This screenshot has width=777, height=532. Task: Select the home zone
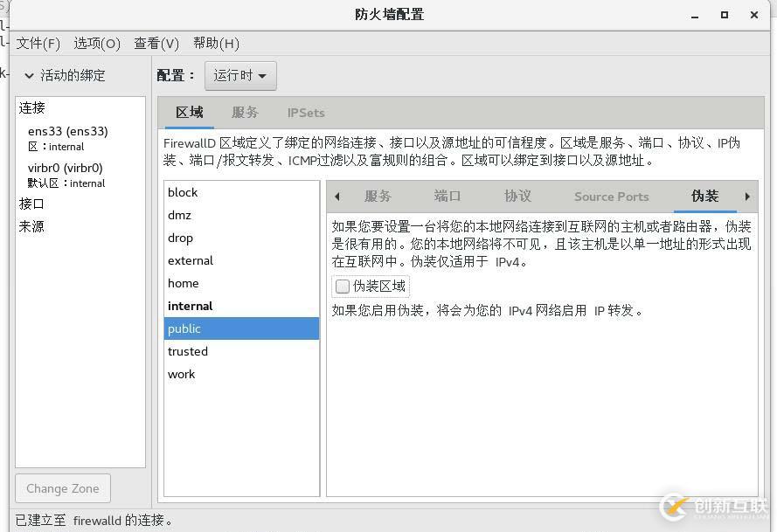click(241, 283)
